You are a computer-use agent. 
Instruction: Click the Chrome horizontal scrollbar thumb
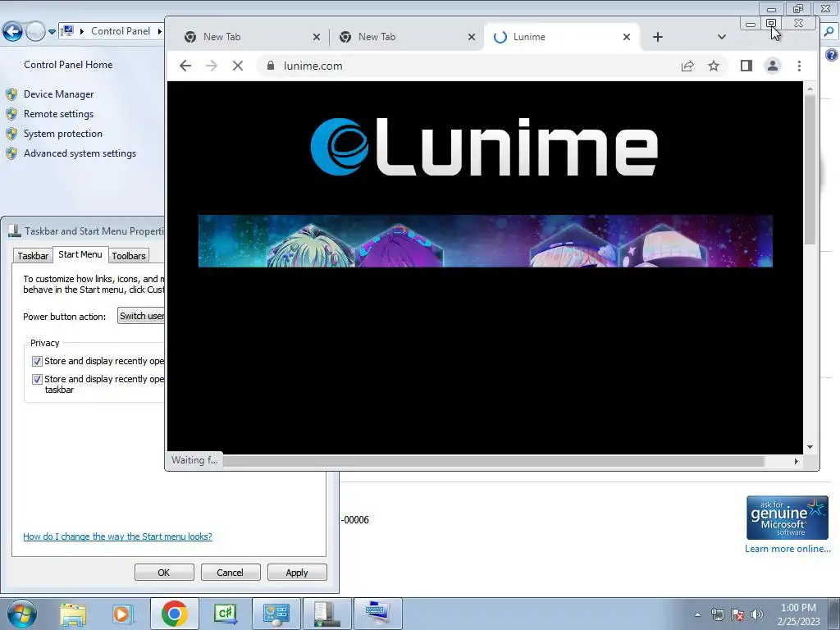(x=494, y=461)
